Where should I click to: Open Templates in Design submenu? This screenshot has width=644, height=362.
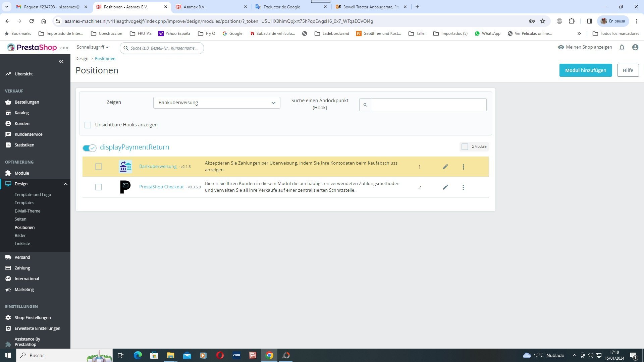point(24,202)
